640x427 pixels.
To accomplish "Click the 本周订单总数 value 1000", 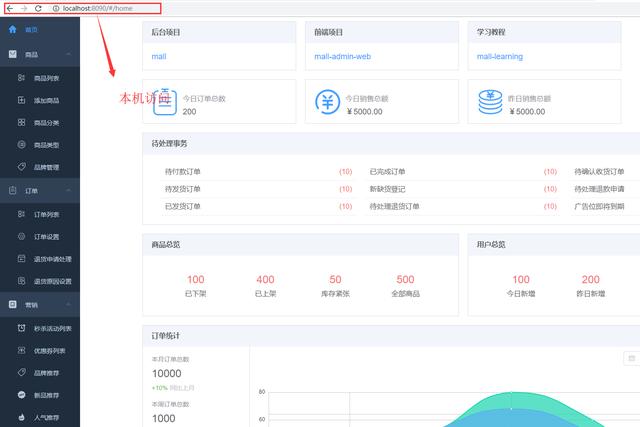I will pos(164,418).
